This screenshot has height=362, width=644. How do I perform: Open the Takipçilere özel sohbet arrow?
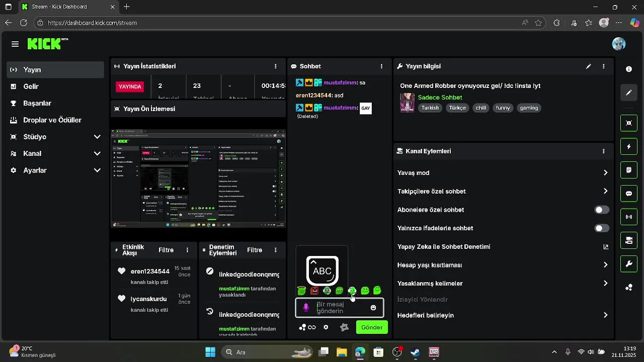click(605, 191)
